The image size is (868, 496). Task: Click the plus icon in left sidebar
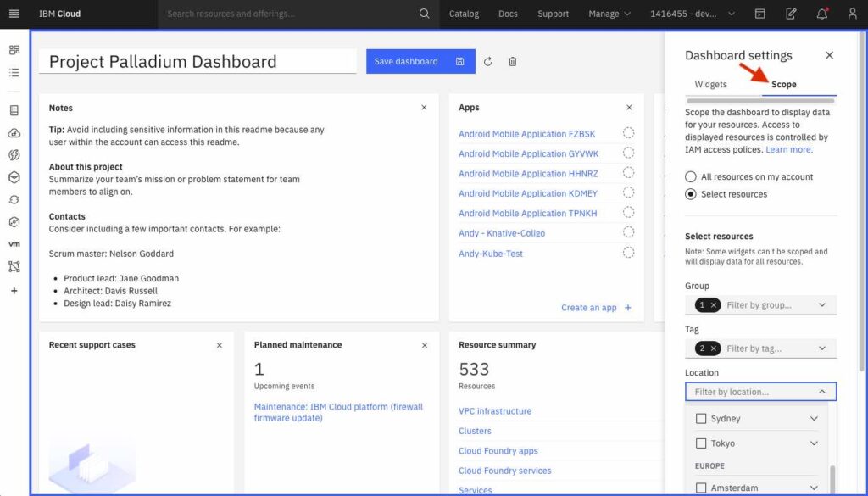[x=14, y=291]
